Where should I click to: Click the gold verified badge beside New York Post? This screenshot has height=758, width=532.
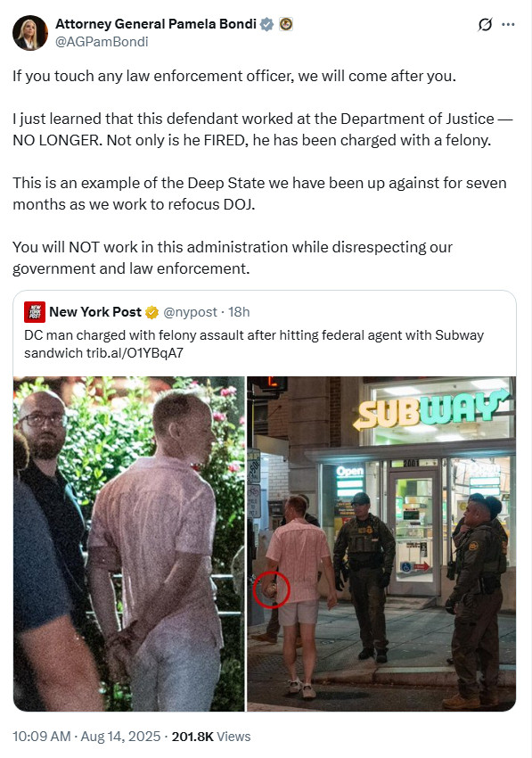pos(151,313)
